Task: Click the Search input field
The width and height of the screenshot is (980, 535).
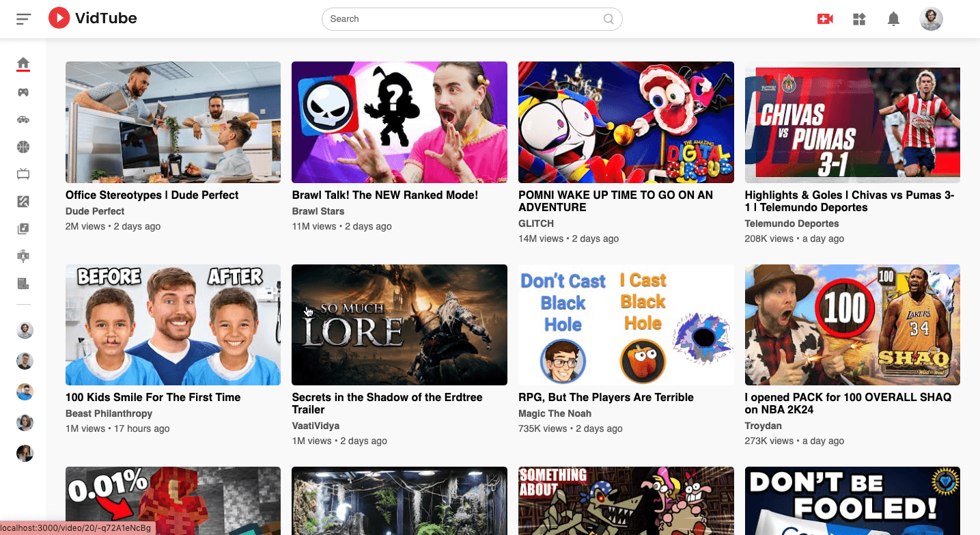Action: coord(464,19)
